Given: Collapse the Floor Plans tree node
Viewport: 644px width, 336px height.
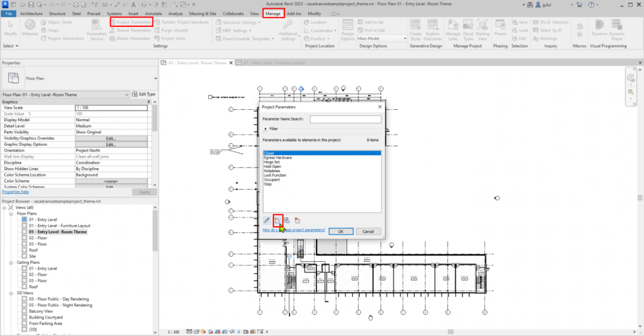Looking at the screenshot, I should coord(11,214).
